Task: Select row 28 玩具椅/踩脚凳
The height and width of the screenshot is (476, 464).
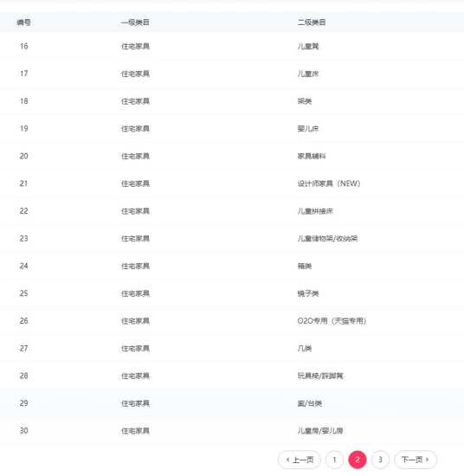Action: 232,376
